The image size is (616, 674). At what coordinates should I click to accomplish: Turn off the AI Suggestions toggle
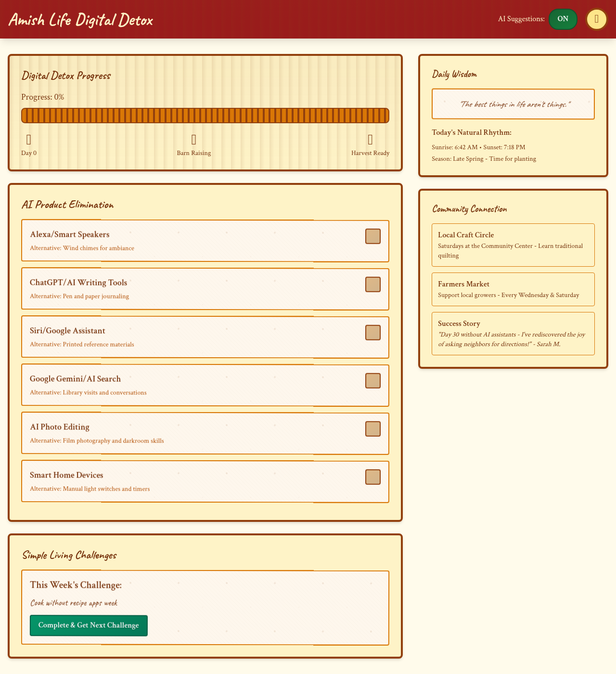tap(563, 19)
